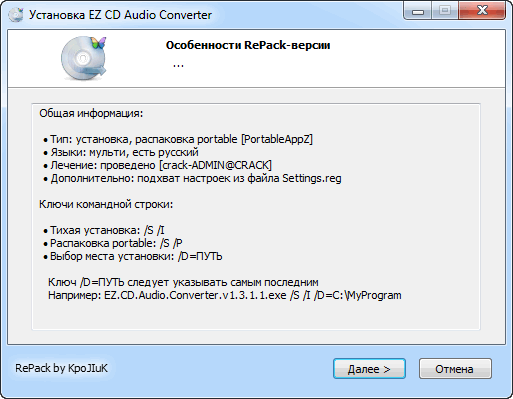Select the Языки: мульти line
Screen dimensions: 513x399
121,152
